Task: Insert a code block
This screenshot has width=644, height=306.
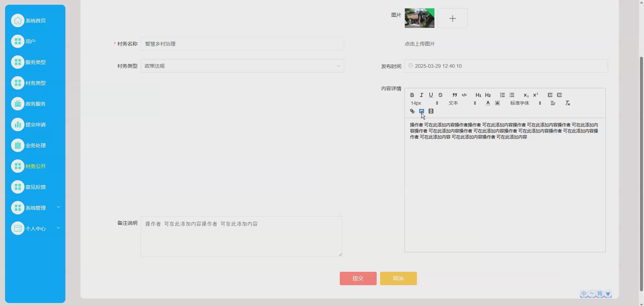Action: coord(464,95)
